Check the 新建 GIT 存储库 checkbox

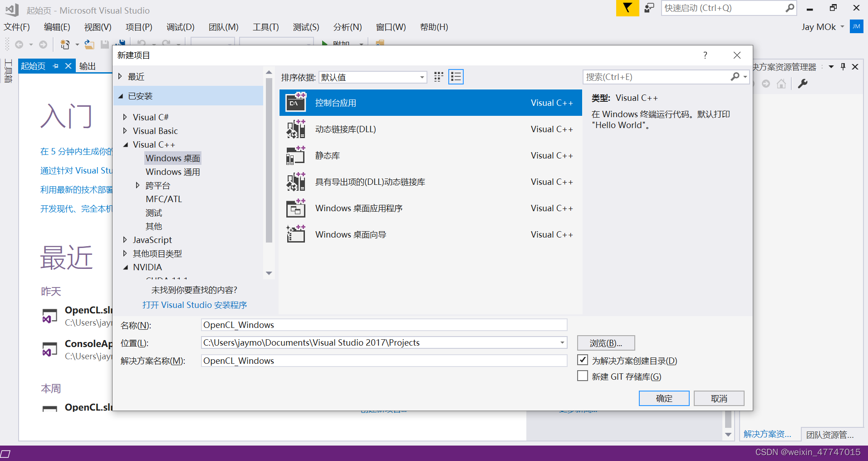pos(583,376)
